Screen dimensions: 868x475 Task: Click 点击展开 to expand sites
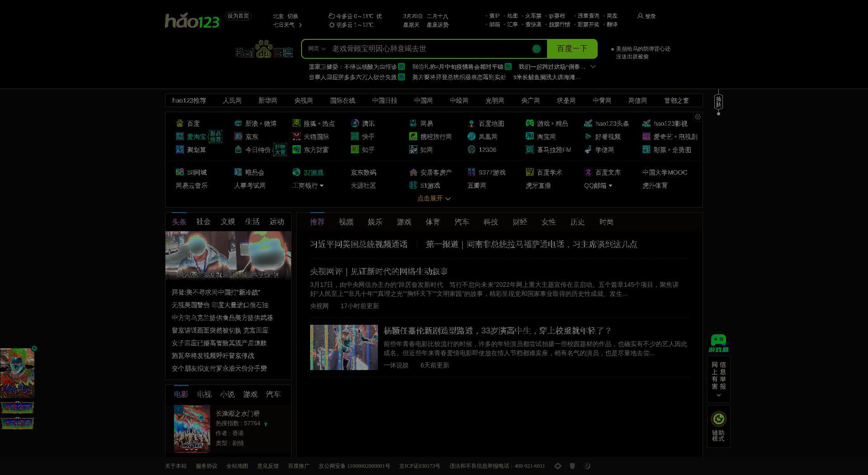[x=434, y=198]
